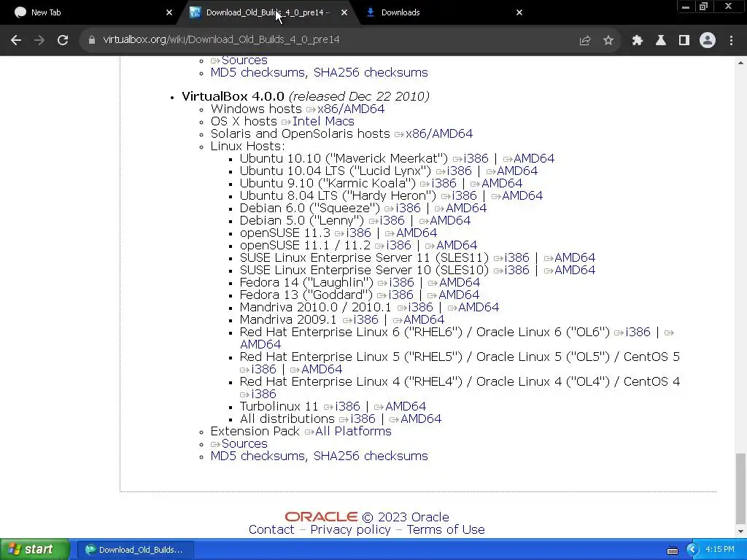This screenshot has height=560, width=747.
Task: Open the Privacy policy footer link
Action: pyautogui.click(x=350, y=529)
